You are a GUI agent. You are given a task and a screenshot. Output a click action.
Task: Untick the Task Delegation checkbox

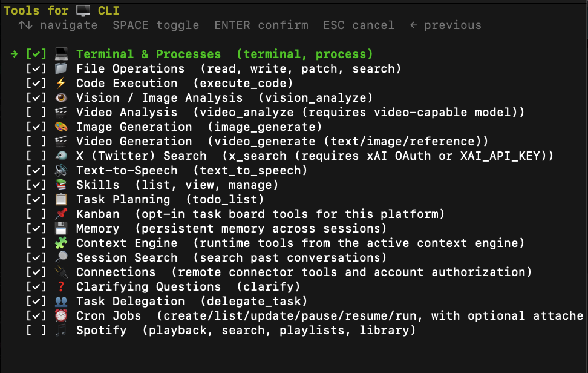pos(36,302)
